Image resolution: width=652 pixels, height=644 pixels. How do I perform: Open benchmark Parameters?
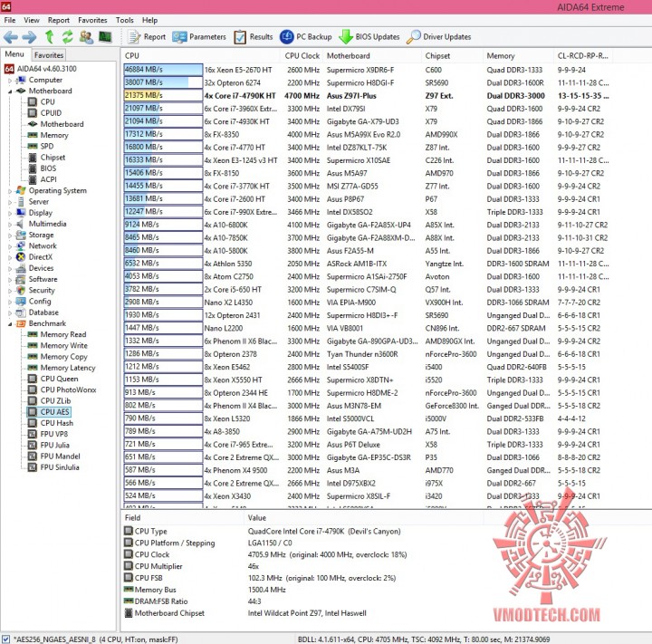tap(199, 36)
